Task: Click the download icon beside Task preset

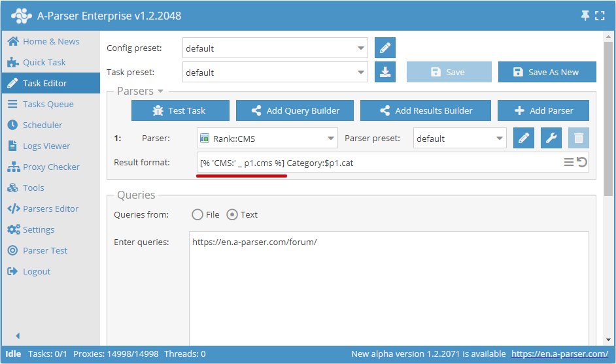Action: tap(385, 72)
